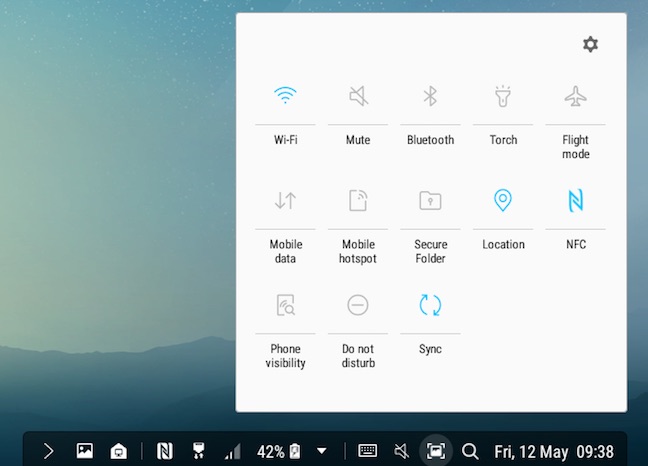Disable Location
Image resolution: width=648 pixels, height=466 pixels.
click(x=503, y=200)
